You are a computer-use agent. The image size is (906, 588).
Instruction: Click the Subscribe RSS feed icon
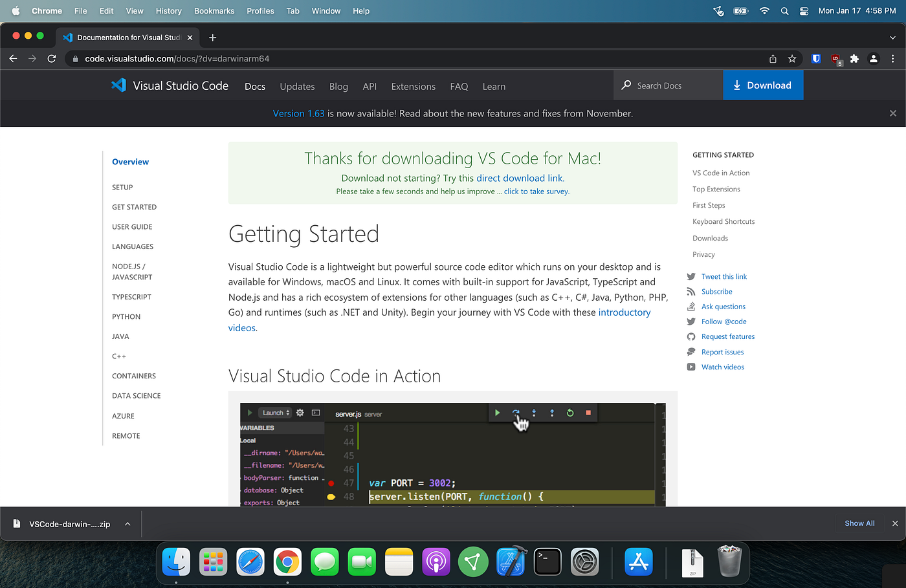pos(690,291)
